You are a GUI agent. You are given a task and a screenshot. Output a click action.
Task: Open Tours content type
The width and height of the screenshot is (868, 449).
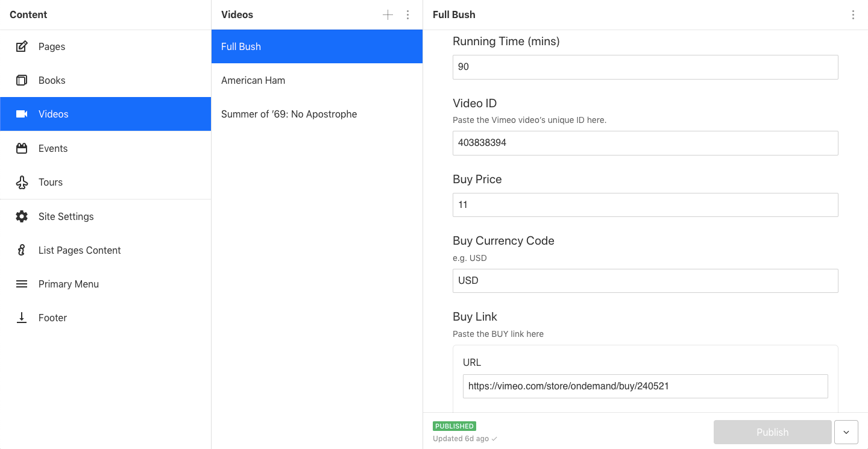coord(105,182)
